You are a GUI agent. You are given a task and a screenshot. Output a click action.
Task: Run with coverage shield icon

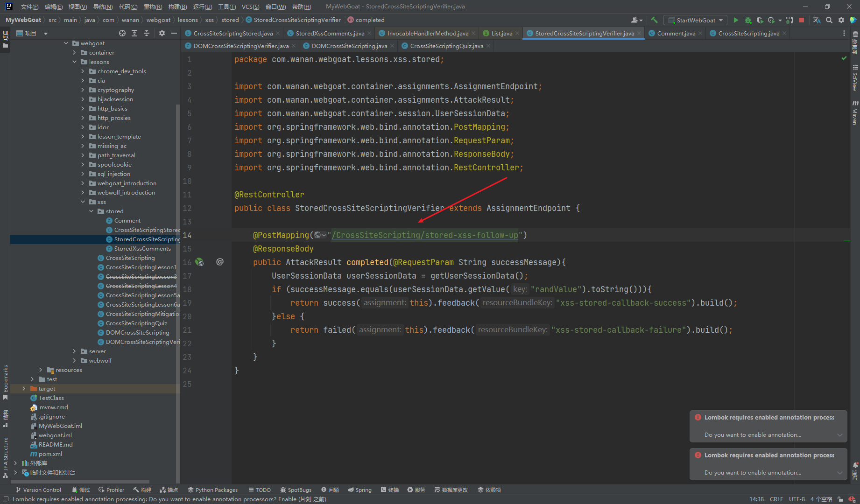[x=760, y=20]
